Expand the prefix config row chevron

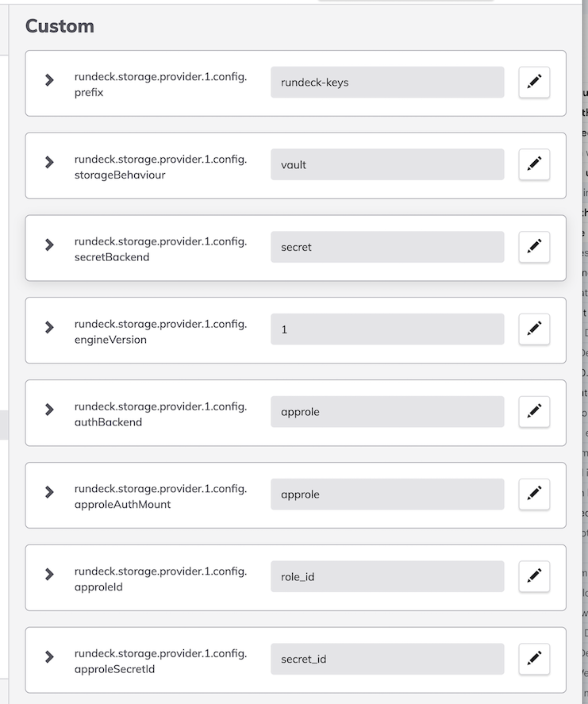coord(49,80)
